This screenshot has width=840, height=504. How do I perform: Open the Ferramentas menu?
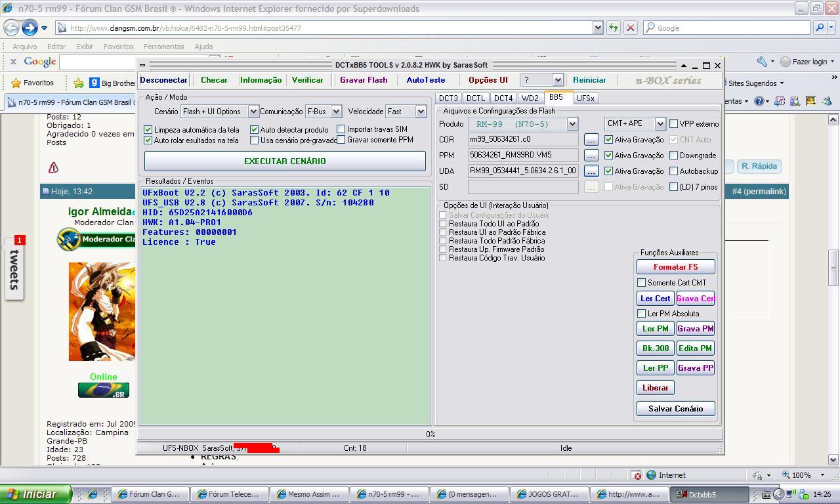163,47
